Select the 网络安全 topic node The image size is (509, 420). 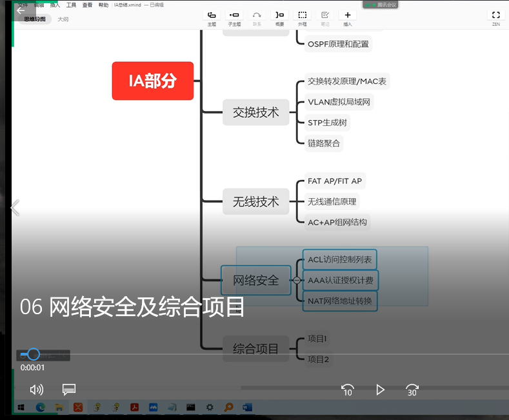(x=256, y=281)
